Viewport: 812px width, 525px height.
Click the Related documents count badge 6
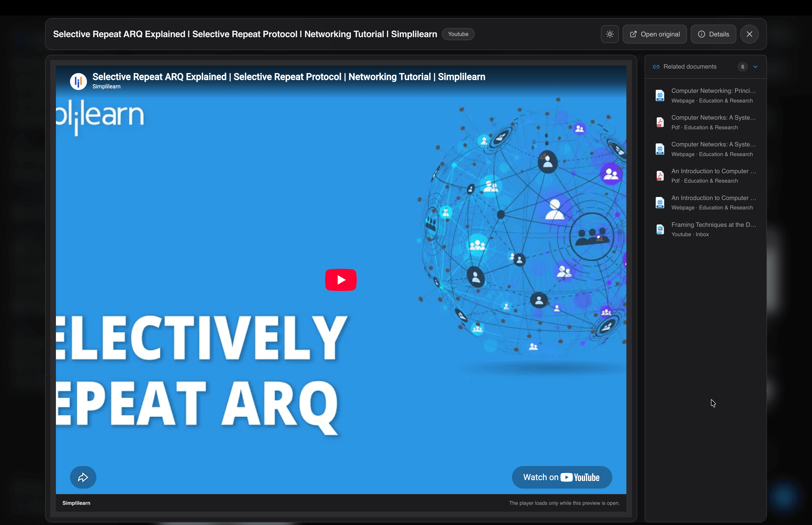[x=742, y=67]
